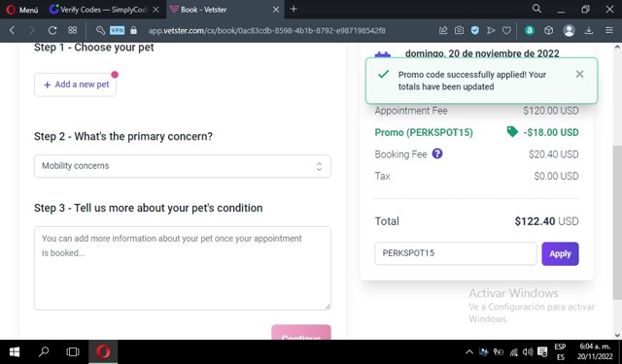Go forward to the next page
The height and width of the screenshot is (364, 622).
pos(32,30)
